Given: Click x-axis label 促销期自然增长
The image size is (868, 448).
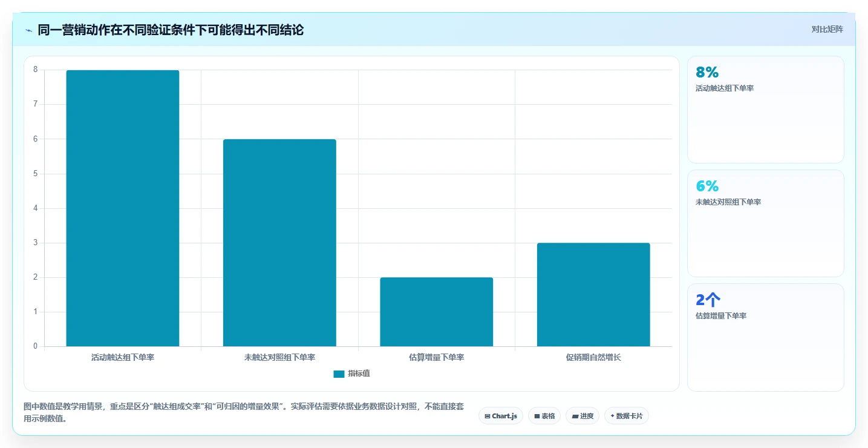Looking at the screenshot, I should [593, 357].
